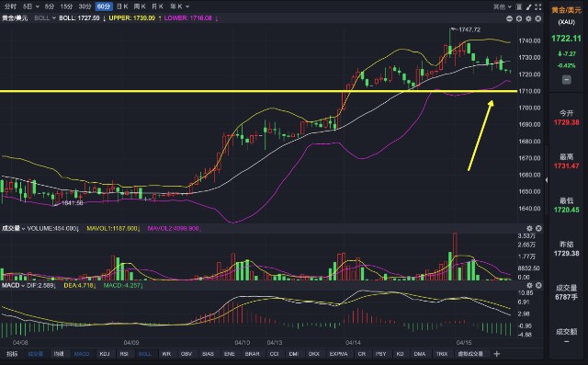Switch to 15分 interval
This screenshot has width=588, height=365.
[x=66, y=6]
